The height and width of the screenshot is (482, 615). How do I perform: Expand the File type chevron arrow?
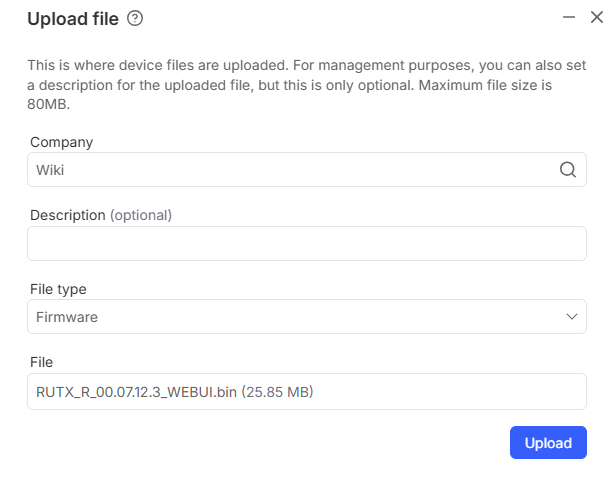pyautogui.click(x=572, y=317)
